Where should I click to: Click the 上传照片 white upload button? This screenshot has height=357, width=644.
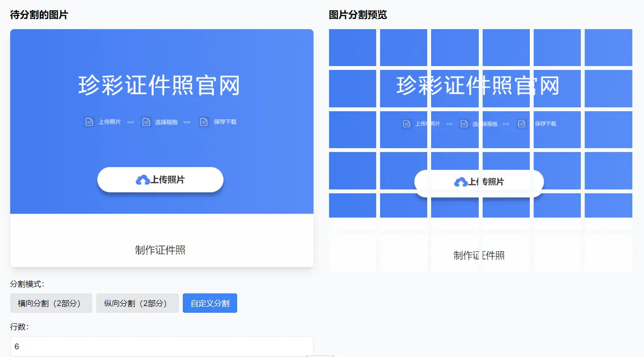click(x=160, y=180)
